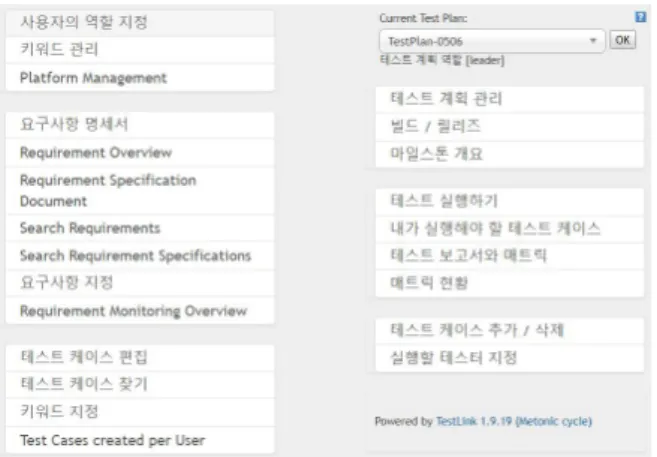The image size is (657, 457).
Task: Open 내가 실행해야 할 테스트 케이스
Action: coord(510,229)
